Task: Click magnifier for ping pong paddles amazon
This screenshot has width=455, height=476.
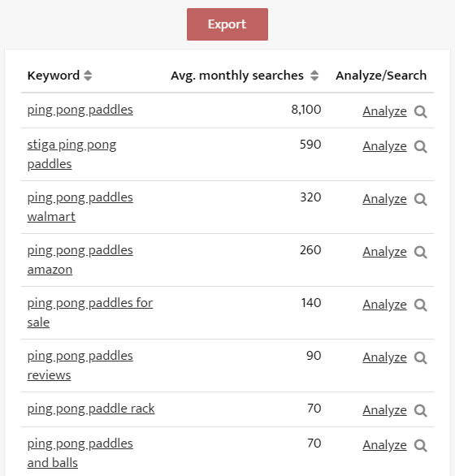Action: coord(421,252)
